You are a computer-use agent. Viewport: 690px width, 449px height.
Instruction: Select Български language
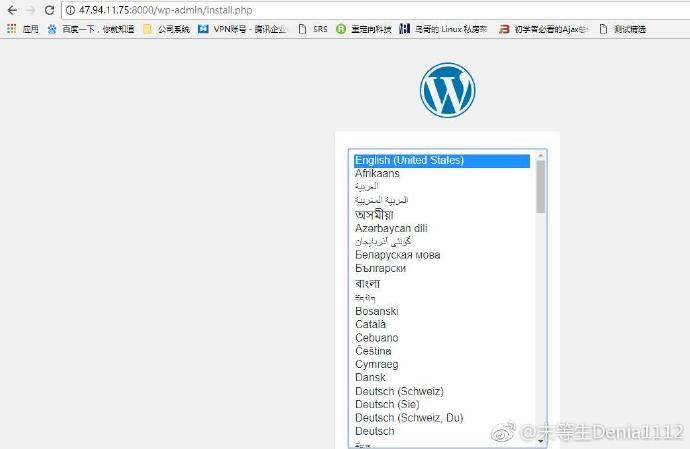442,268
